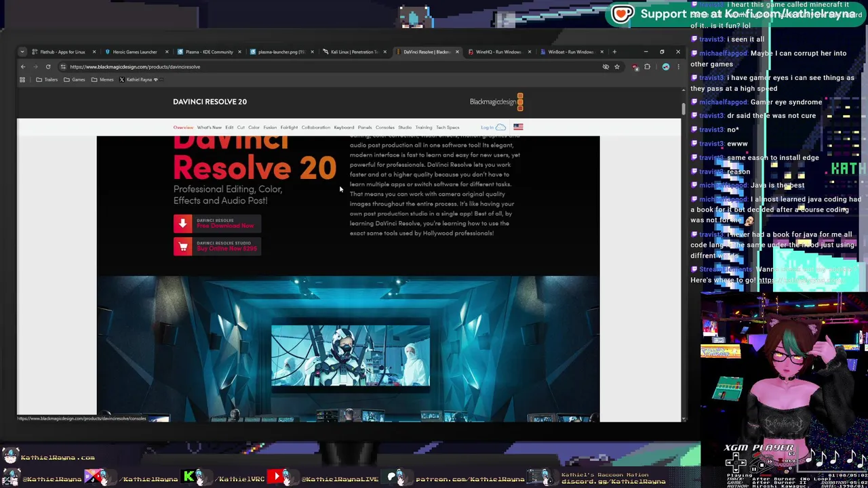Click the page vertical scrollbar thumb
Image resolution: width=868 pixels, height=488 pixels.
point(683,108)
